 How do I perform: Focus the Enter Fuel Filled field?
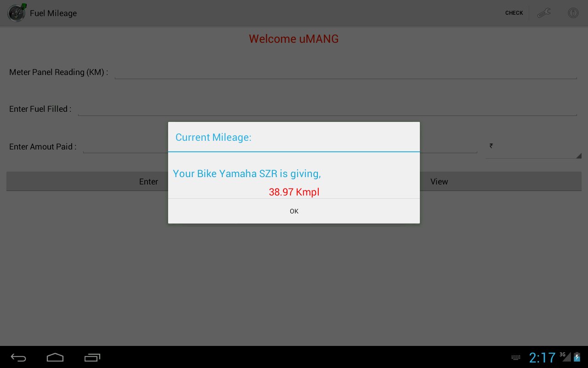(327, 109)
